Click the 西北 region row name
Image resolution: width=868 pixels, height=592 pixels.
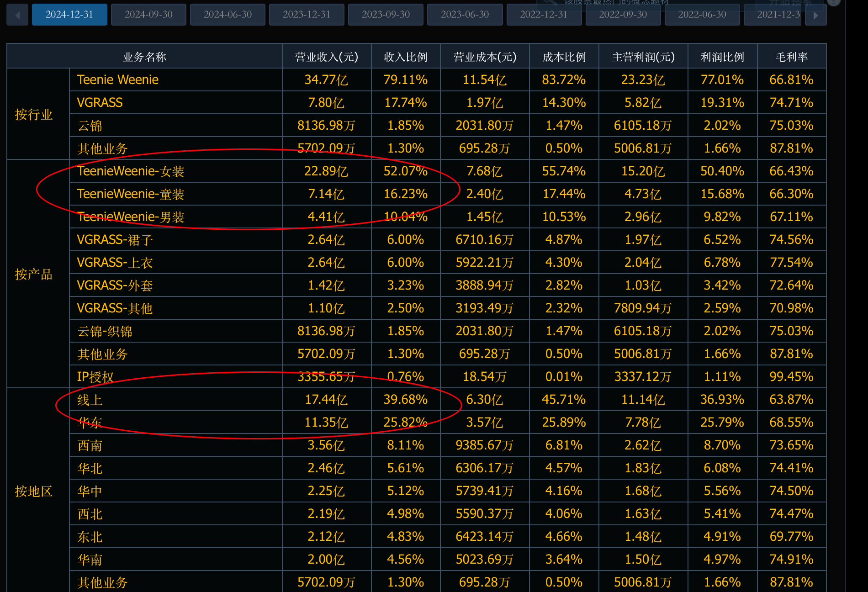click(90, 513)
